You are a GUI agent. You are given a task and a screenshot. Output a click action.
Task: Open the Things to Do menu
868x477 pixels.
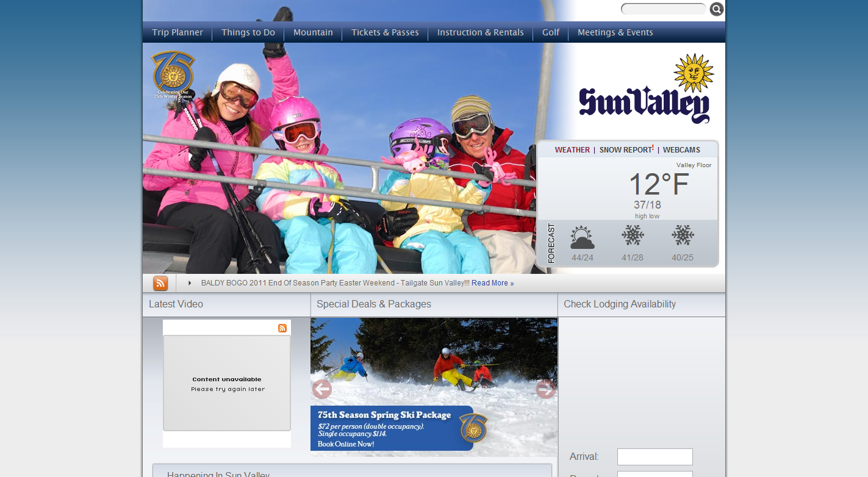click(x=248, y=32)
